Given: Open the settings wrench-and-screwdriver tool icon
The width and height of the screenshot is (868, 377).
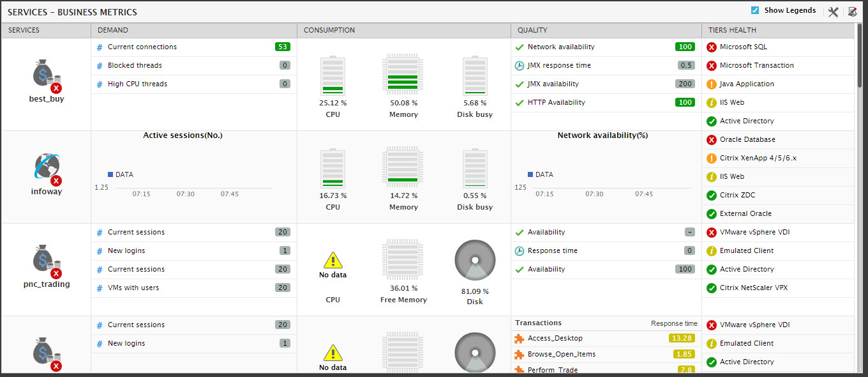Looking at the screenshot, I should click(x=833, y=12).
